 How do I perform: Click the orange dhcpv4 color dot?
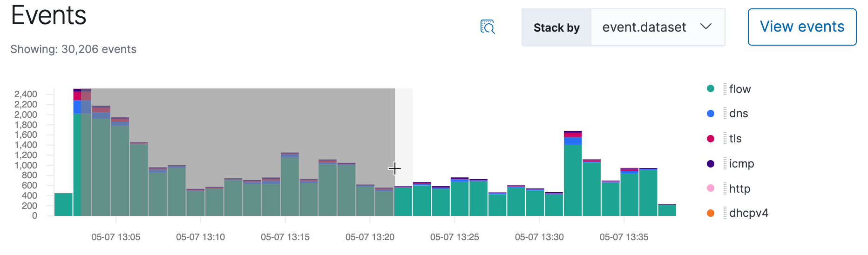click(x=711, y=213)
